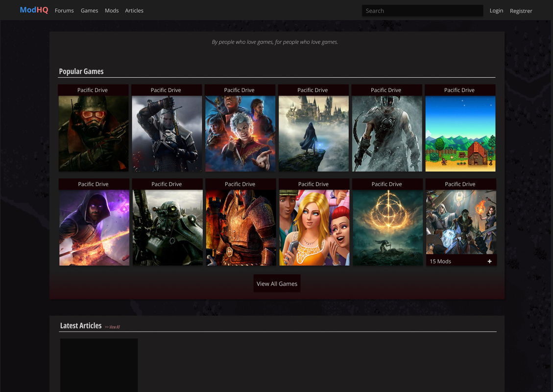Click the View All Games button
The image size is (553, 392).
point(277,283)
